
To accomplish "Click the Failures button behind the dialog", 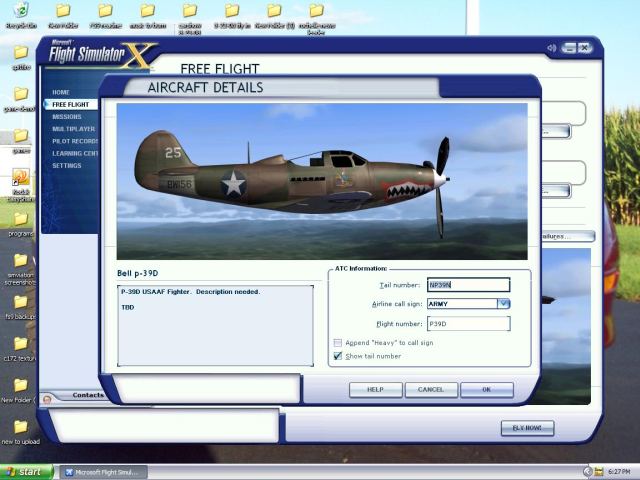I will click(567, 236).
